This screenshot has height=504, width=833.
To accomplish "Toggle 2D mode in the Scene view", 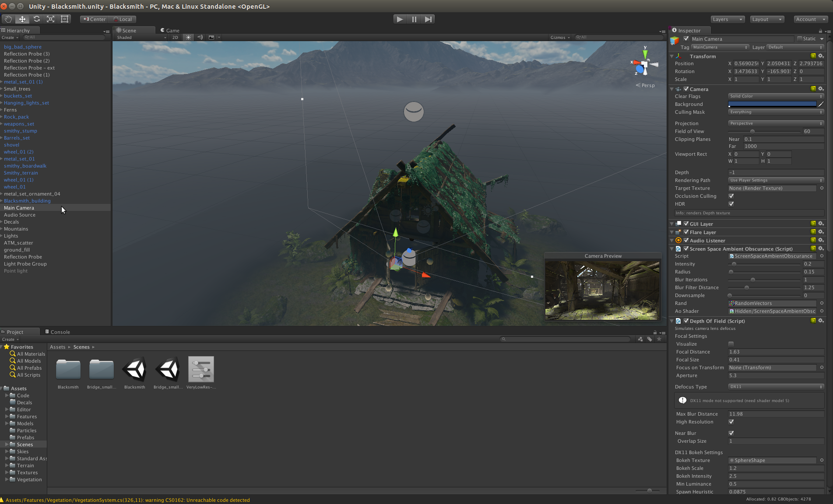I will (175, 37).
